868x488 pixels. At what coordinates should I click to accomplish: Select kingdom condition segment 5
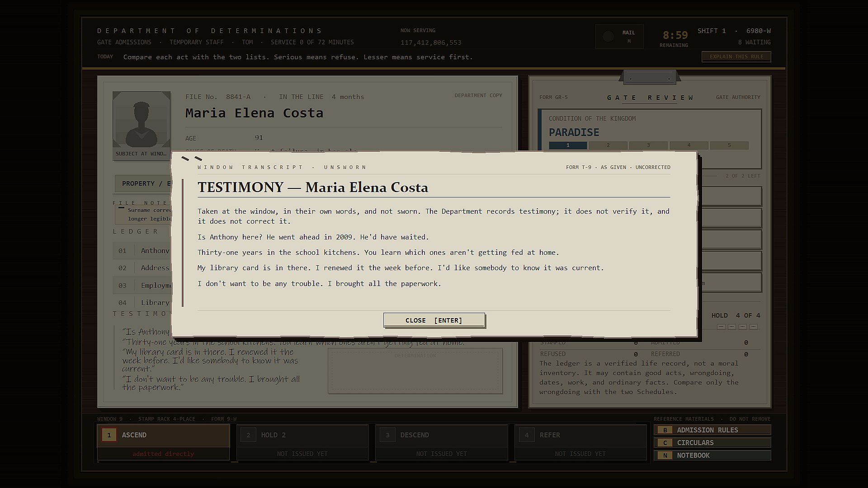click(729, 145)
